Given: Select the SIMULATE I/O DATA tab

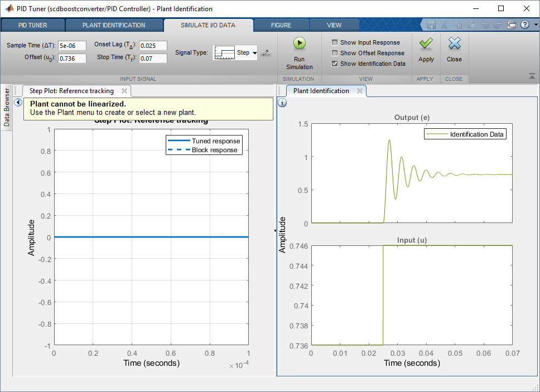Looking at the screenshot, I should click(208, 25).
